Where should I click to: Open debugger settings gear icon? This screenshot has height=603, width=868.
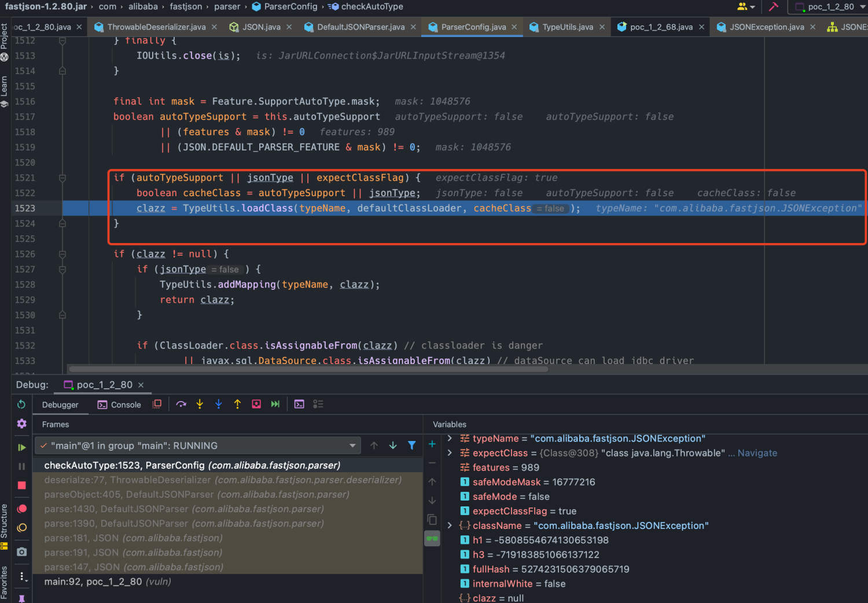click(21, 424)
